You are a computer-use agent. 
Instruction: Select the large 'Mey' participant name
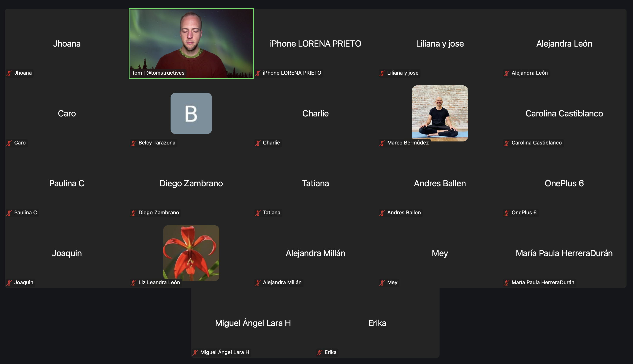[x=440, y=253]
